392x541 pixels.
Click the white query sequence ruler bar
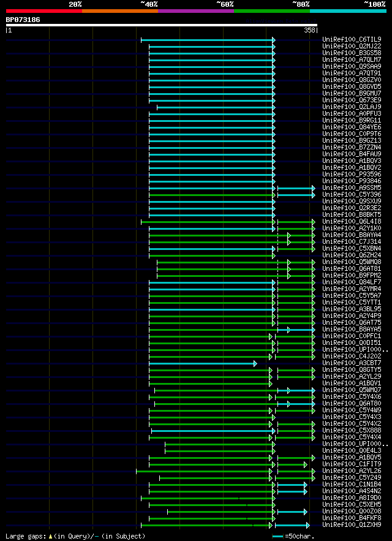coord(162,25)
